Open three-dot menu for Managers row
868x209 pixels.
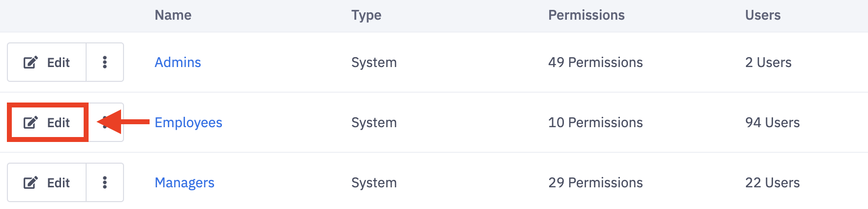coord(105,183)
